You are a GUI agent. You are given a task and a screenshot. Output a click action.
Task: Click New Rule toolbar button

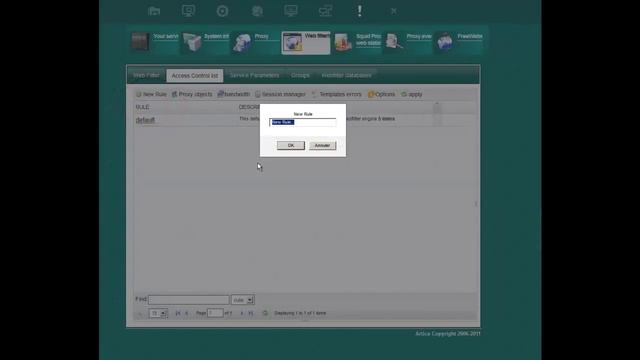click(151, 94)
